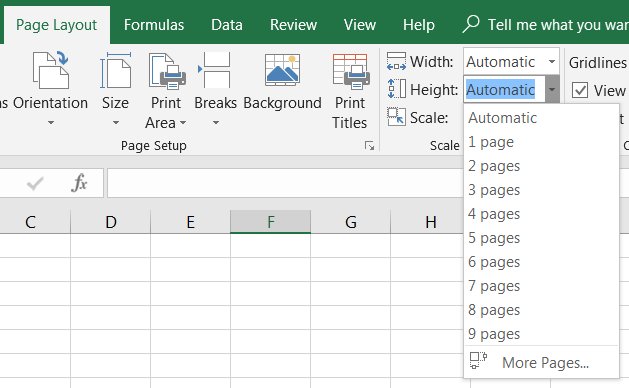Click the Width scale icon
This screenshot has height=388, width=629.
click(x=396, y=61)
